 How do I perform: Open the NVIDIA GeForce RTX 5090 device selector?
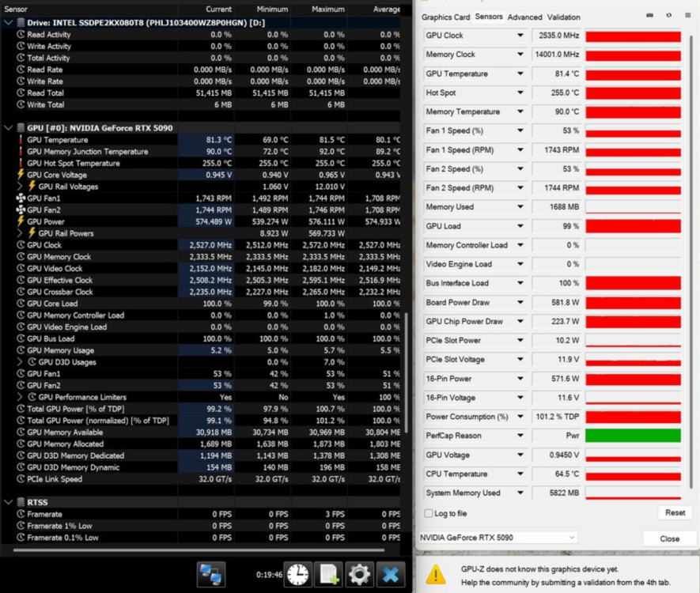pyautogui.click(x=498, y=538)
